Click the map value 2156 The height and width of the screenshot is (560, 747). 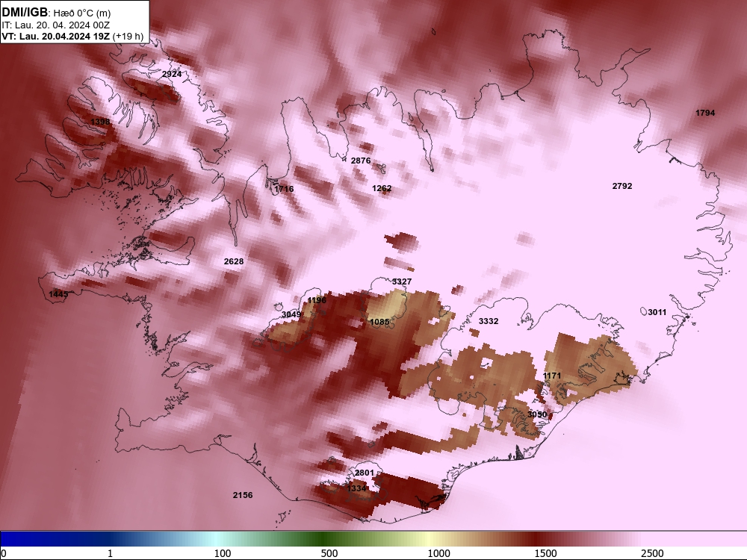(x=243, y=495)
